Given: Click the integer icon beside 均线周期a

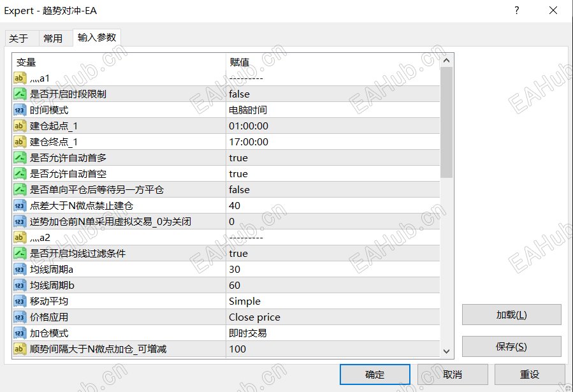Looking at the screenshot, I should [20, 269].
